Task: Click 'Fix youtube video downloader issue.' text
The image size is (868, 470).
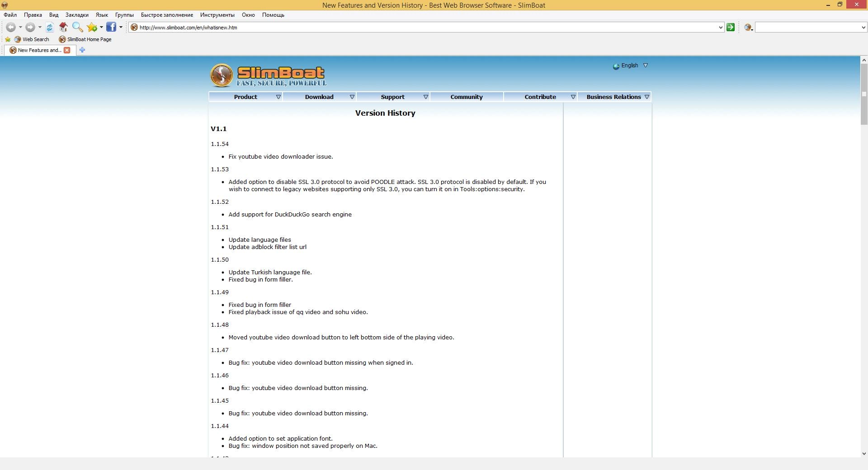Action: (x=281, y=157)
